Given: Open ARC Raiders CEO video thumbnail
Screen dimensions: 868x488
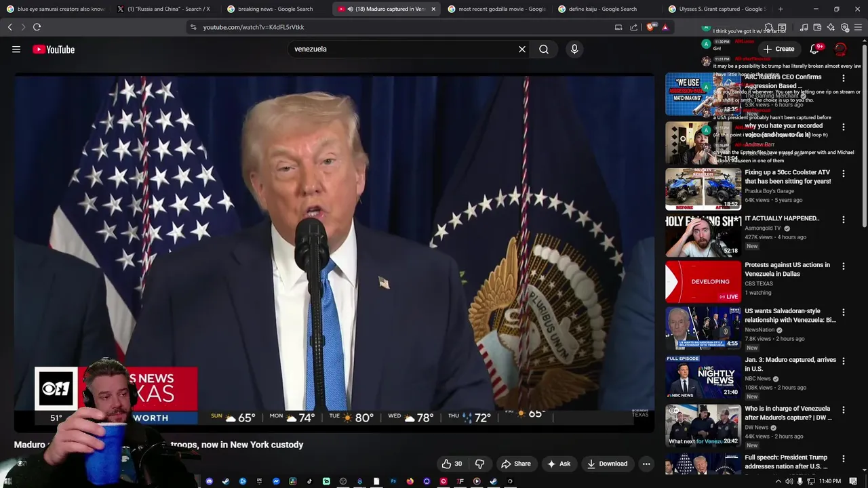Looking at the screenshot, I should [703, 94].
